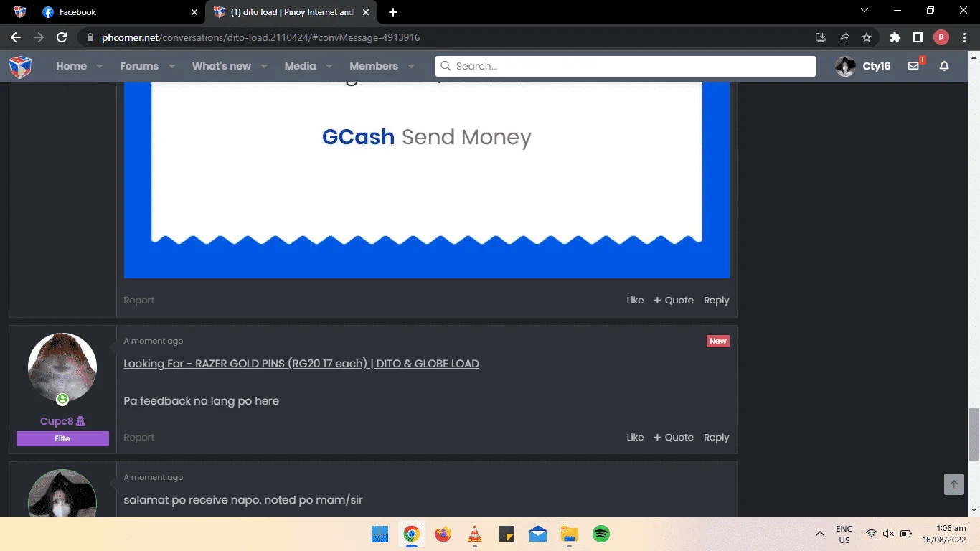980x551 pixels.
Task: Report Cupc8's feedback message
Action: coord(138,438)
